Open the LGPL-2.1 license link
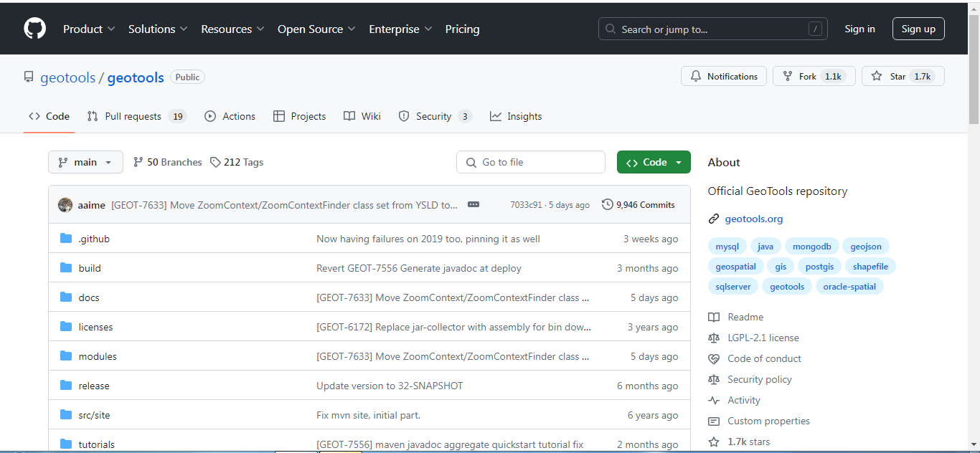Image resolution: width=980 pixels, height=453 pixels. point(763,338)
